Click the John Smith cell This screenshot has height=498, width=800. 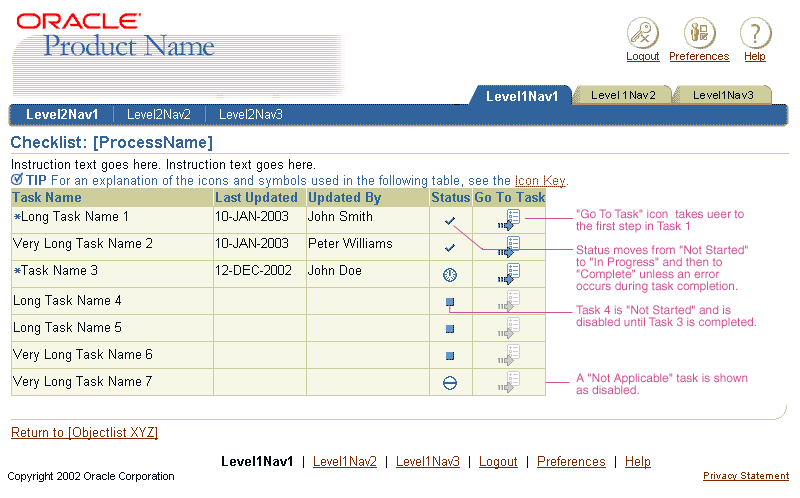(x=368, y=220)
